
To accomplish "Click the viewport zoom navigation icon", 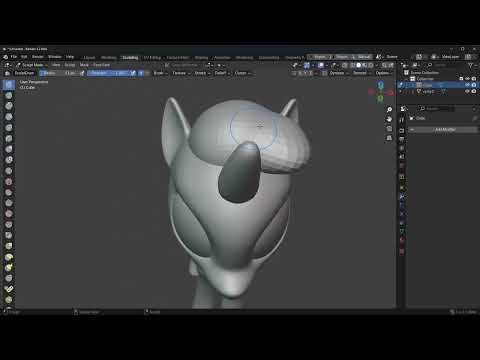I will tap(389, 109).
